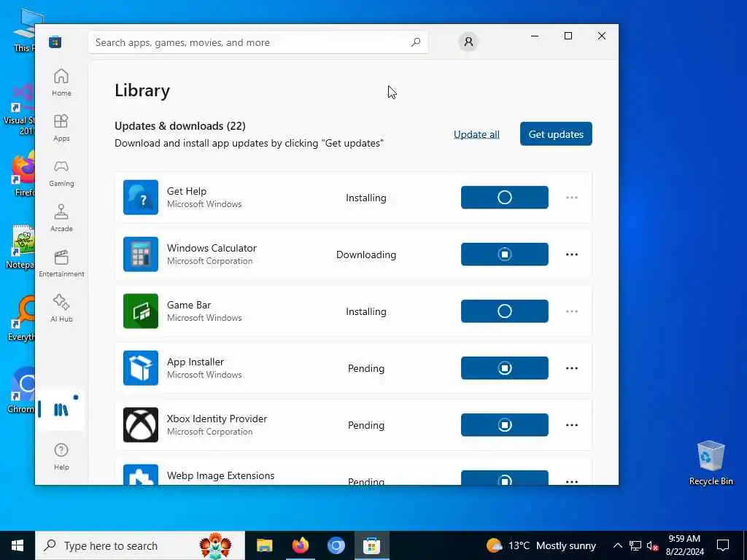Open more options for Xbox Identity Provider
Image resolution: width=747 pixels, height=560 pixels.
pyautogui.click(x=572, y=425)
